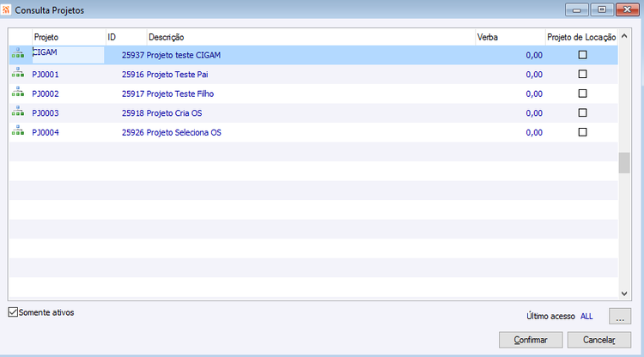
Task: Click the Verba value 0,00 in the PJ0003 row
Action: pos(534,112)
